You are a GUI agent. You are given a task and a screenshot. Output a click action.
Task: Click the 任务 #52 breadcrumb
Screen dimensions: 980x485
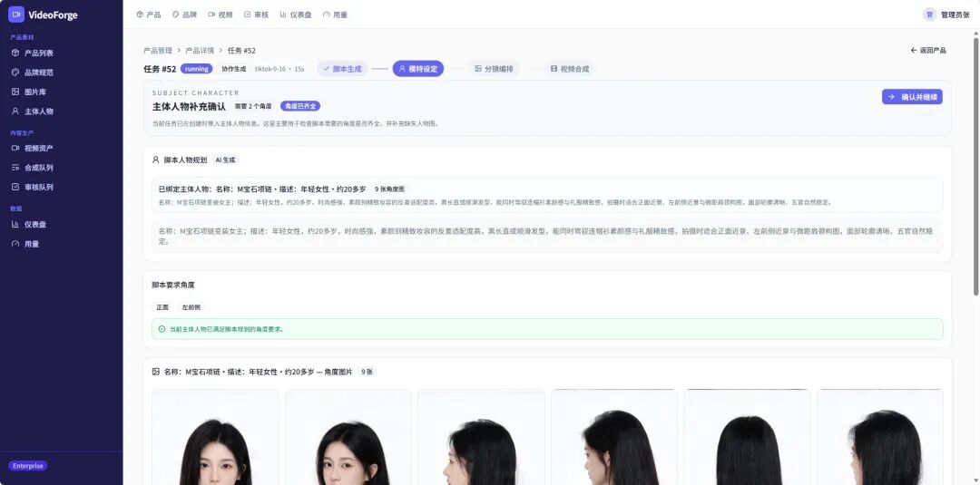pyautogui.click(x=241, y=51)
